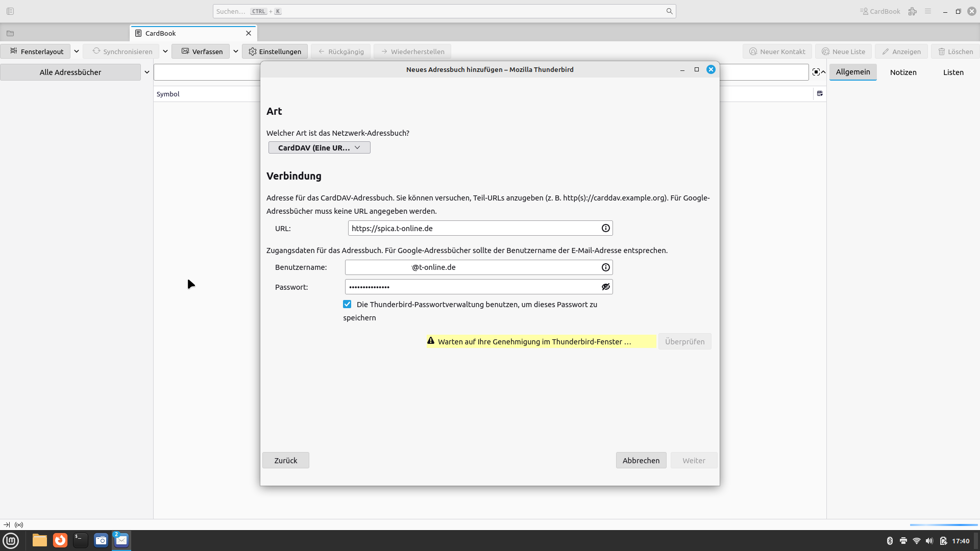Click the folder icon tab on the left
Image resolution: width=980 pixels, height=551 pixels.
pyautogui.click(x=10, y=33)
